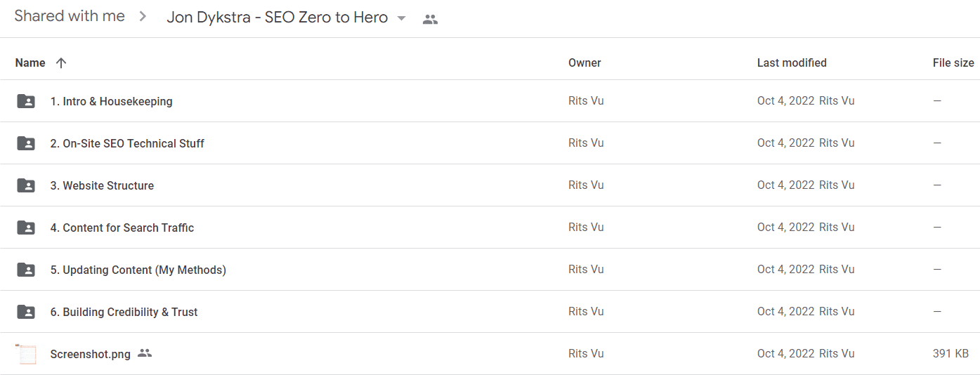Select the 5. Updating Content (My Methods) folder
The image size is (980, 375).
[138, 270]
